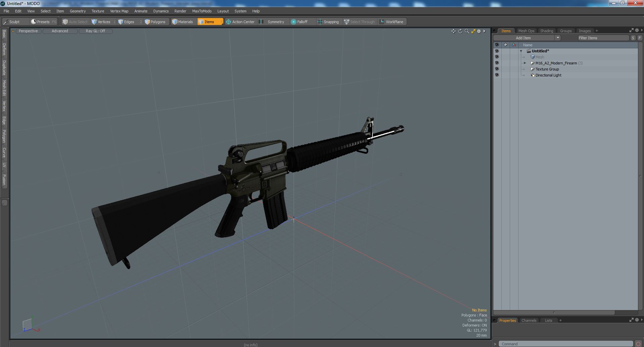Open the Advanced shading style dropdown
Viewport: 644px width, 347px height.
[x=60, y=31]
